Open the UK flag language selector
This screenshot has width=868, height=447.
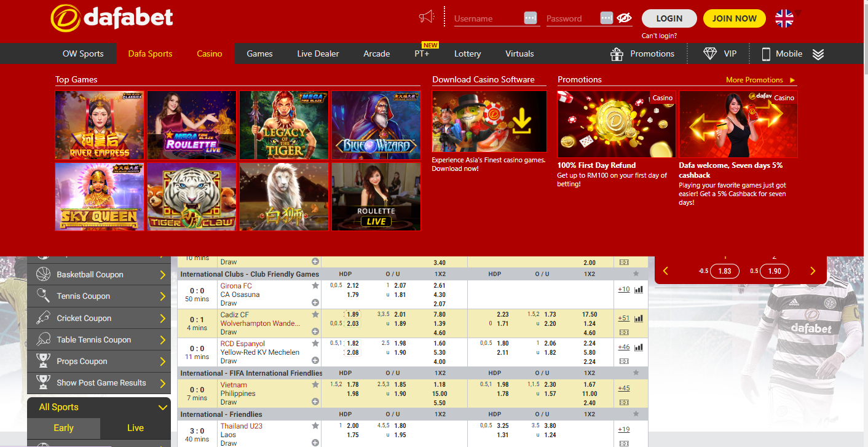click(784, 18)
